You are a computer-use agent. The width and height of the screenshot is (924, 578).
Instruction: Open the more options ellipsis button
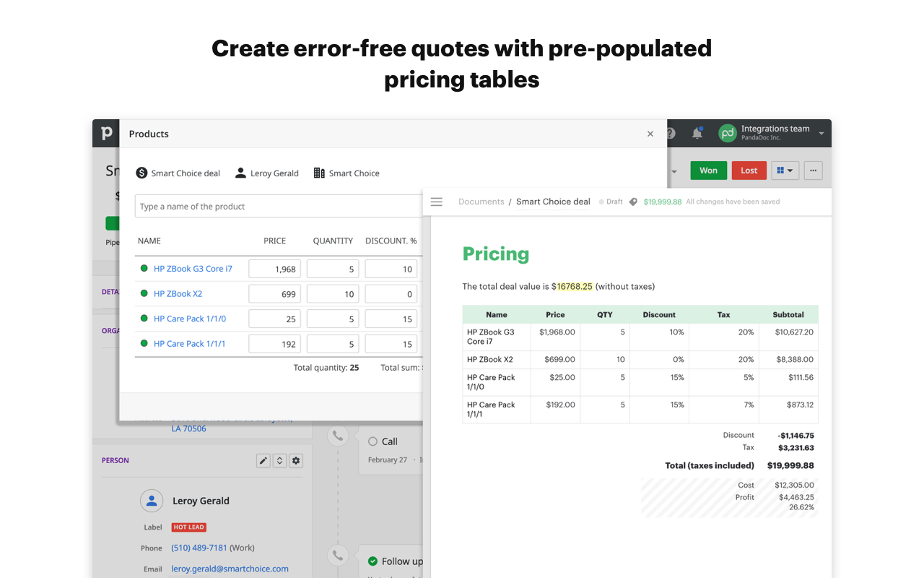coord(813,171)
